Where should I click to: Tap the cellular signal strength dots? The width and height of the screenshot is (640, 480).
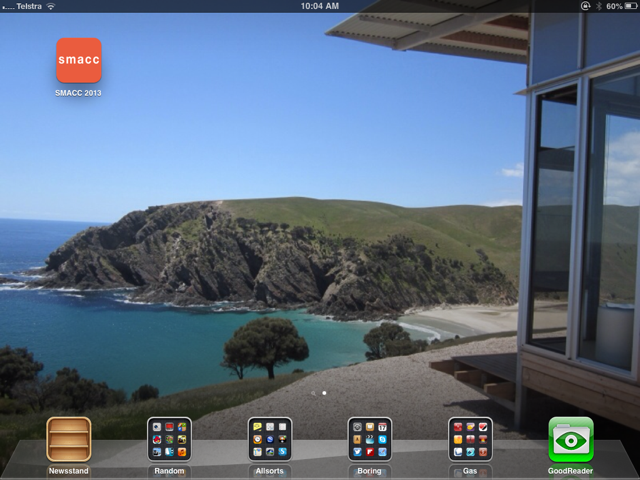point(8,7)
